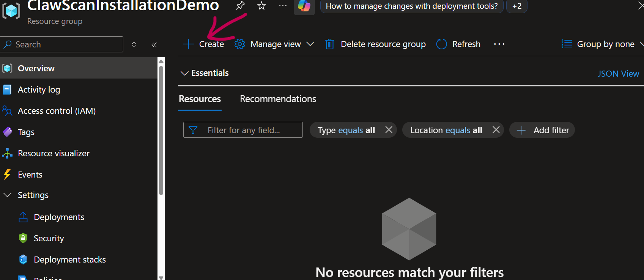The image size is (644, 280).
Task: Click the sidebar scrollbar up arrow
Action: tap(161, 61)
